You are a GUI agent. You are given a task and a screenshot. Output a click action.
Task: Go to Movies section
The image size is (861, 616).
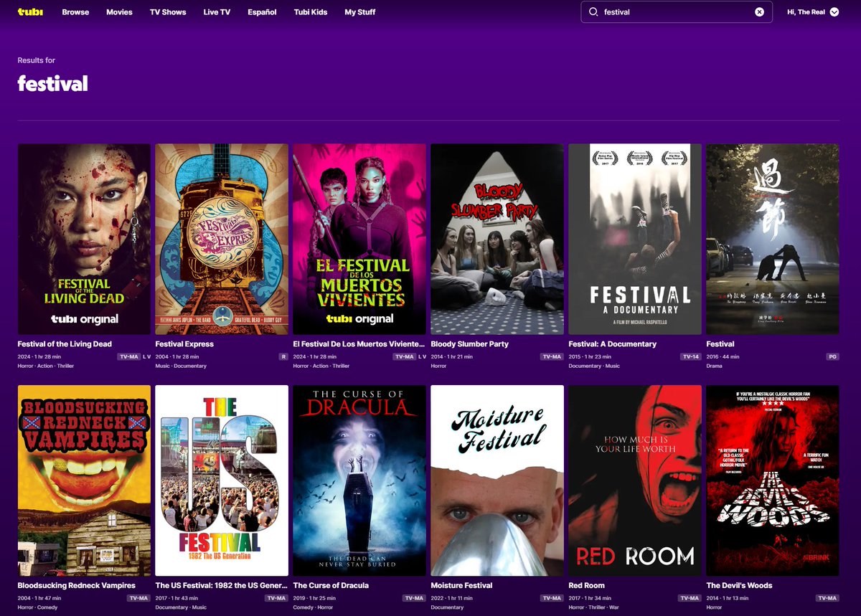(119, 12)
